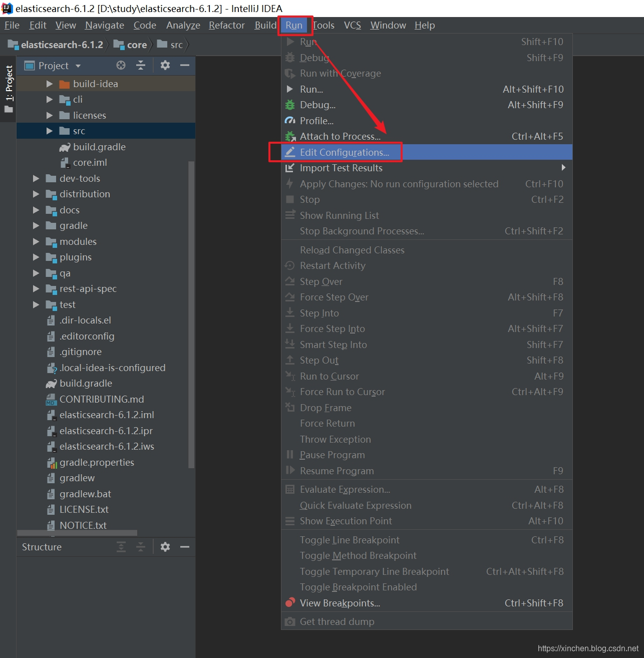Image resolution: width=644 pixels, height=658 pixels.
Task: Click the import icon beside Import Test Results
Action: pyautogui.click(x=290, y=168)
